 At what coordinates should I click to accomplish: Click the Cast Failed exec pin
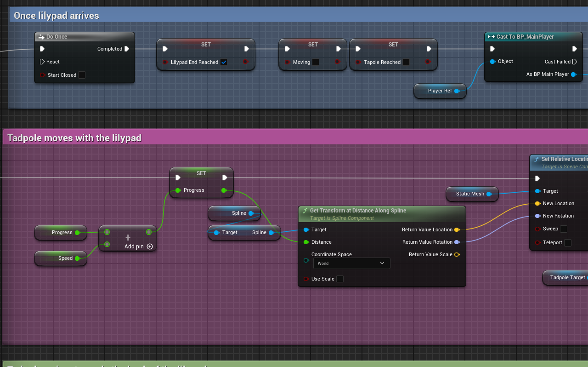575,62
